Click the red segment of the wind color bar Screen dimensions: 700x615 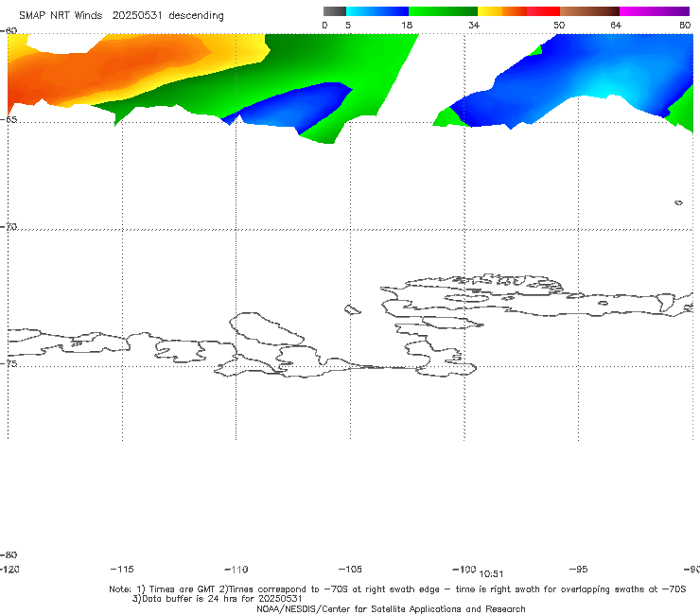coord(543,11)
